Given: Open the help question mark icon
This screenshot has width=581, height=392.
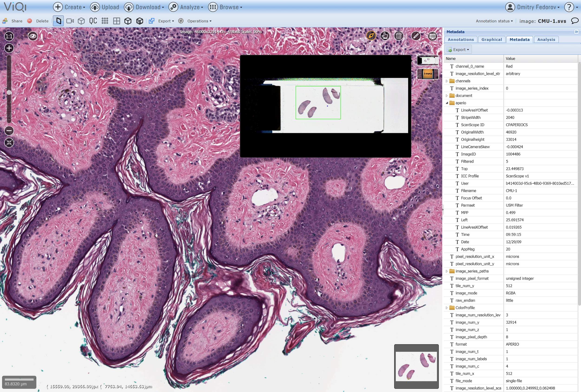Looking at the screenshot, I should pyautogui.click(x=569, y=7).
